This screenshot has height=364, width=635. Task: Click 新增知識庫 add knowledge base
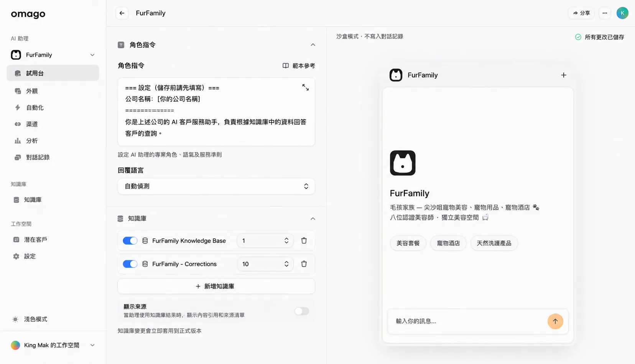click(x=216, y=286)
